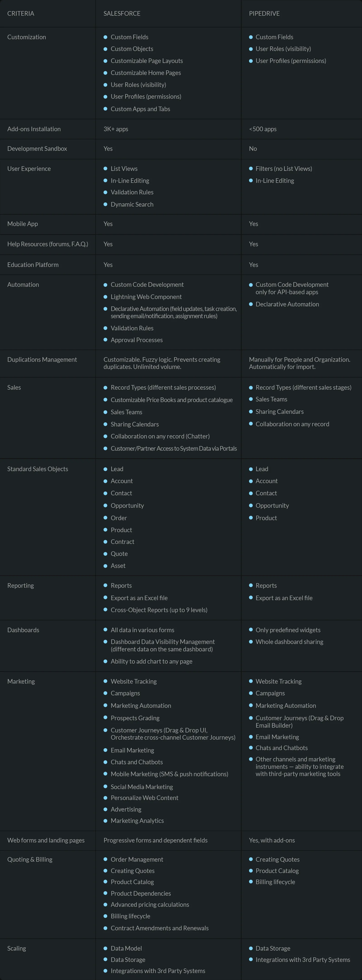Click 'Only predefined widgets' in Pipedrive

288,630
